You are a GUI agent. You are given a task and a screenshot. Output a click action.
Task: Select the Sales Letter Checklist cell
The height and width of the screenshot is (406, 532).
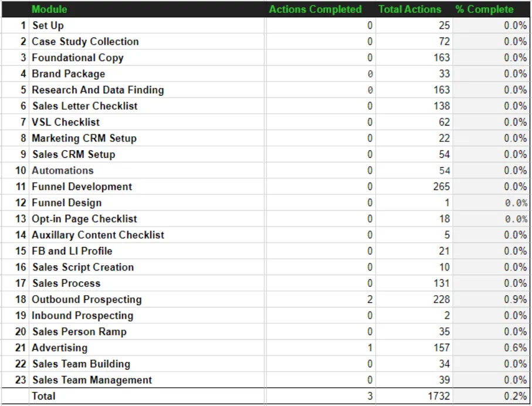point(147,106)
